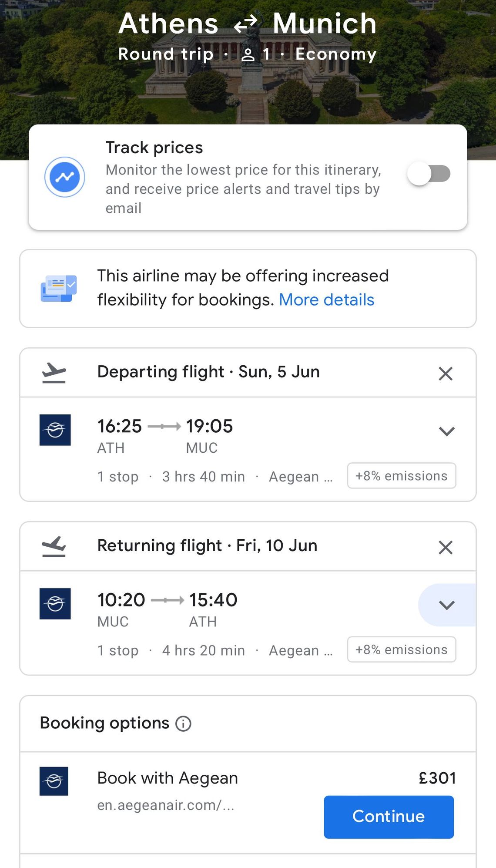This screenshot has width=496, height=868.
Task: Continue booking with Aegean
Action: pyautogui.click(x=389, y=817)
